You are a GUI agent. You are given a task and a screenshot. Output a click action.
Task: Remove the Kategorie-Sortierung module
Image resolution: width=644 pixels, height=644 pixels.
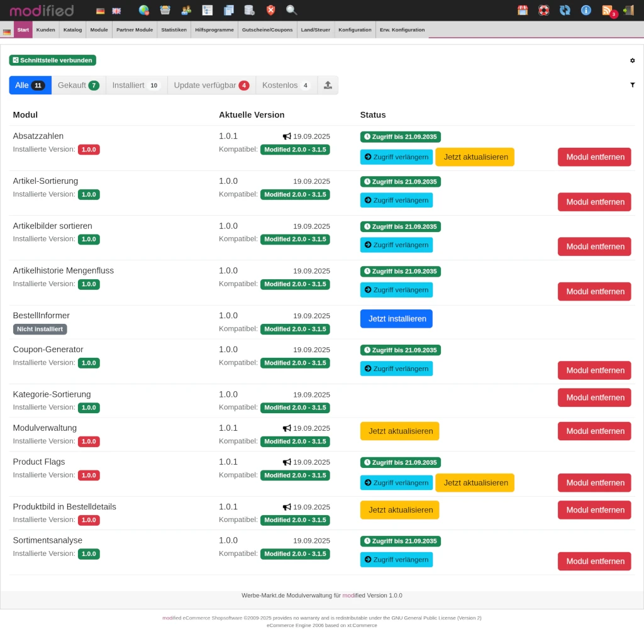pos(594,397)
